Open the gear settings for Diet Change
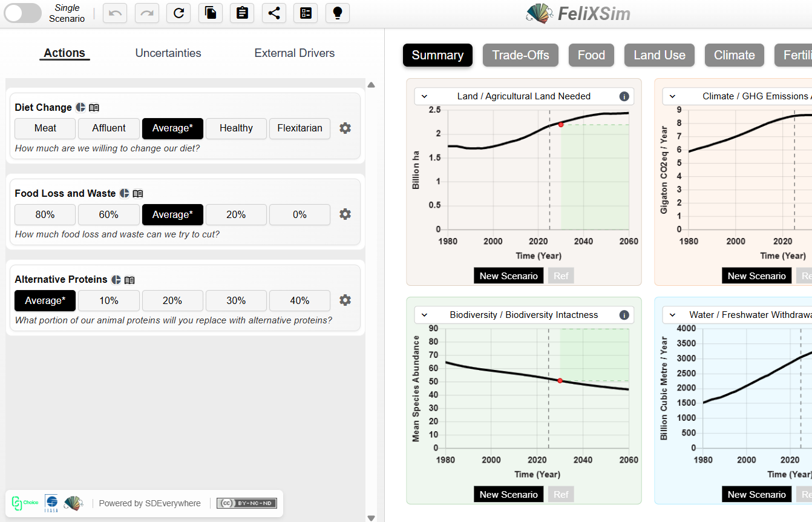 tap(345, 128)
